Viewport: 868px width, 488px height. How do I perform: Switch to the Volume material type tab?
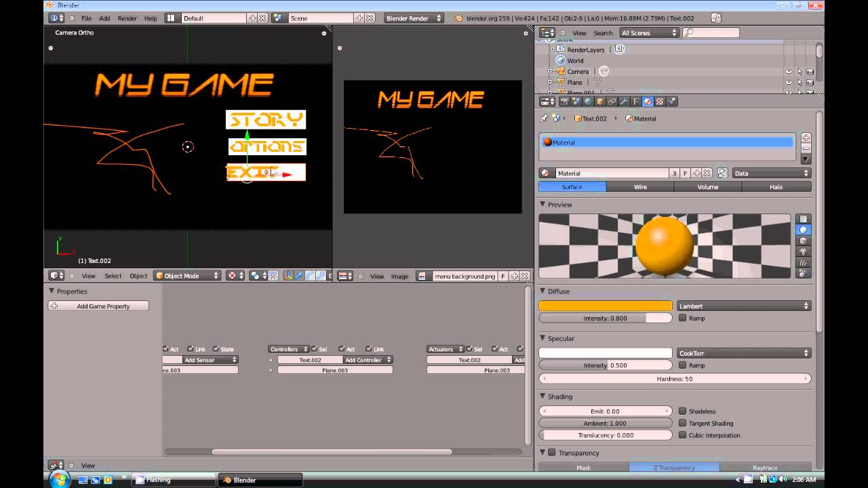(x=708, y=187)
